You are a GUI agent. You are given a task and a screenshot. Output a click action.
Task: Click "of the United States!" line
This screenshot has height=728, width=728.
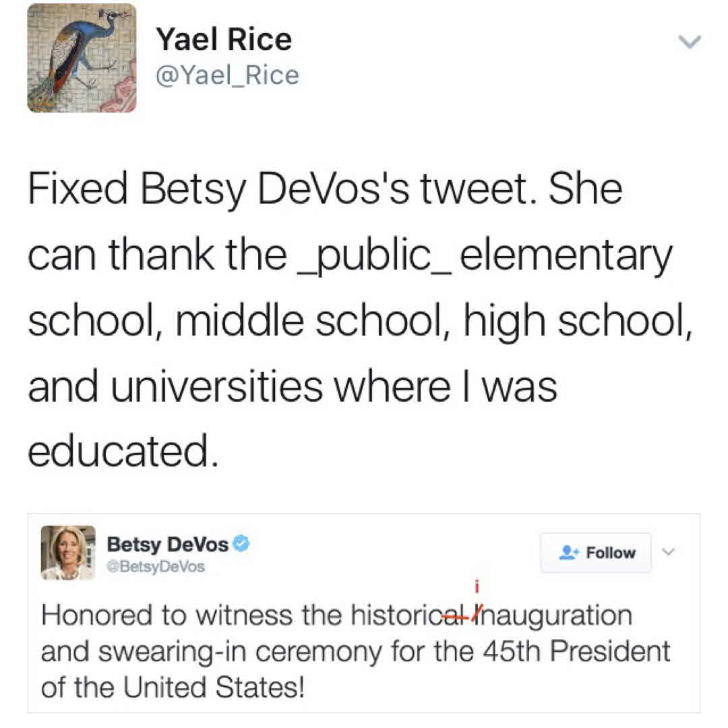point(173,688)
